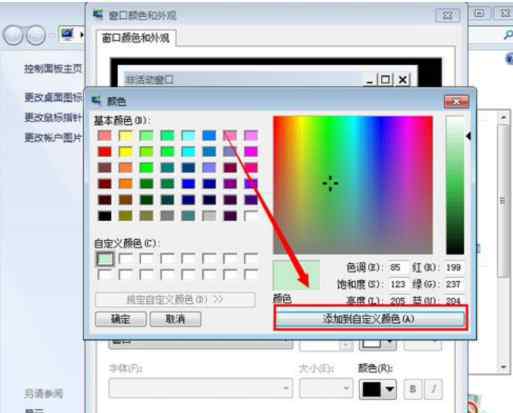Toggle the bold B button

(x=413, y=389)
